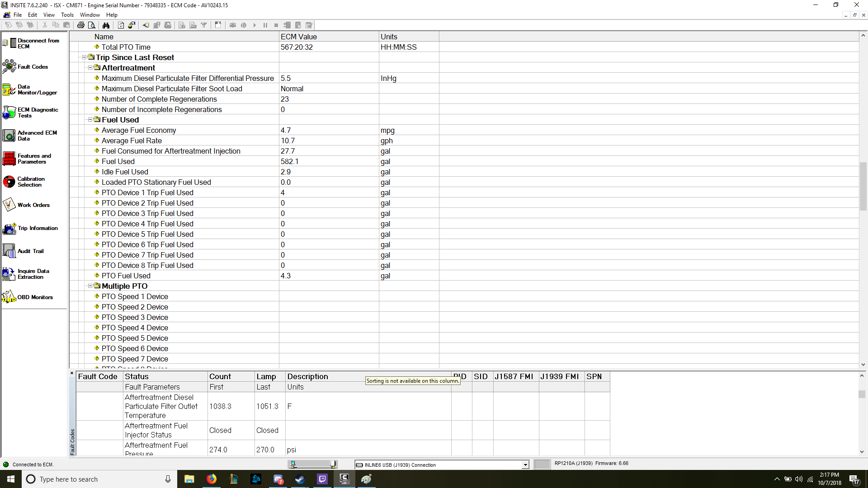Click the Refresh toolbar icon
This screenshot has width=868, height=488.
click(121, 25)
